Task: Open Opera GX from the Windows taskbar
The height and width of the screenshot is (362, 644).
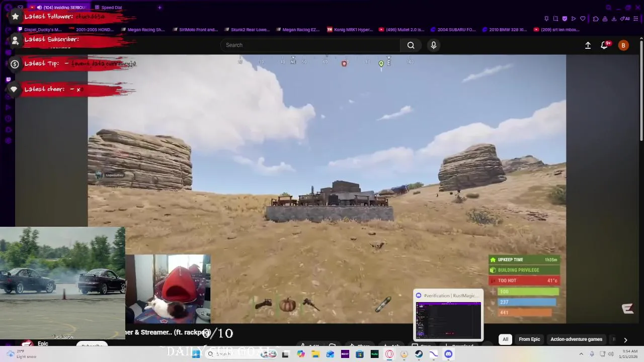Action: pyautogui.click(x=389, y=354)
